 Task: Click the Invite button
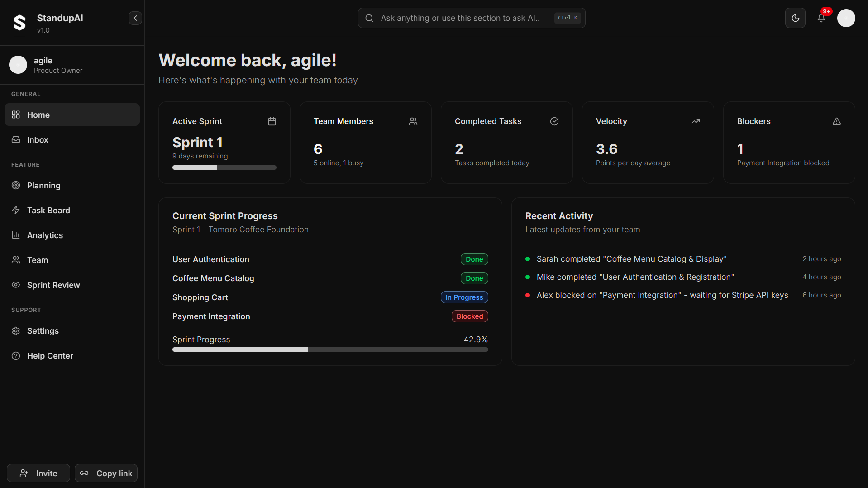coord(38,473)
